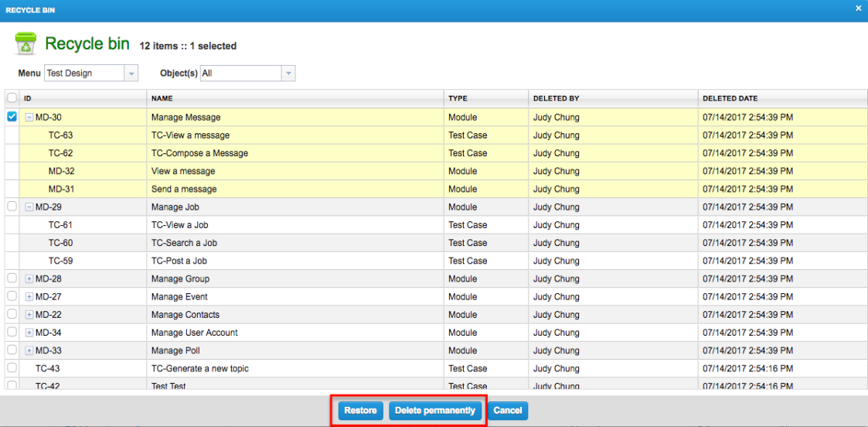
Task: Sort by the Name column header
Action: pos(162,99)
